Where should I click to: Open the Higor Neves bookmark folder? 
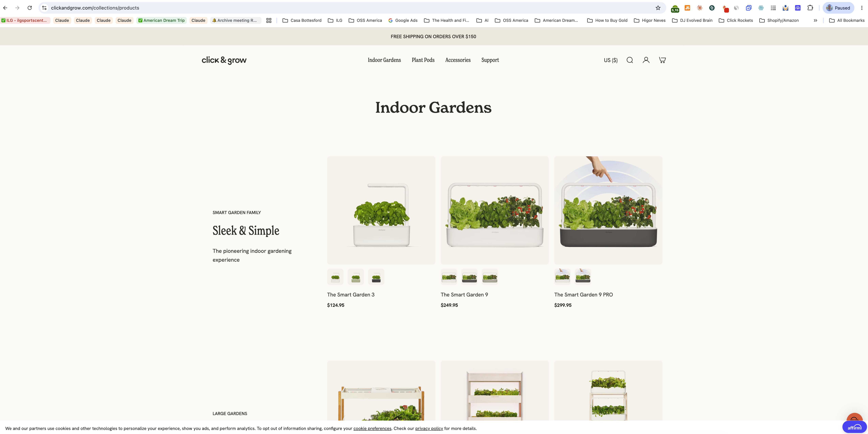650,21
